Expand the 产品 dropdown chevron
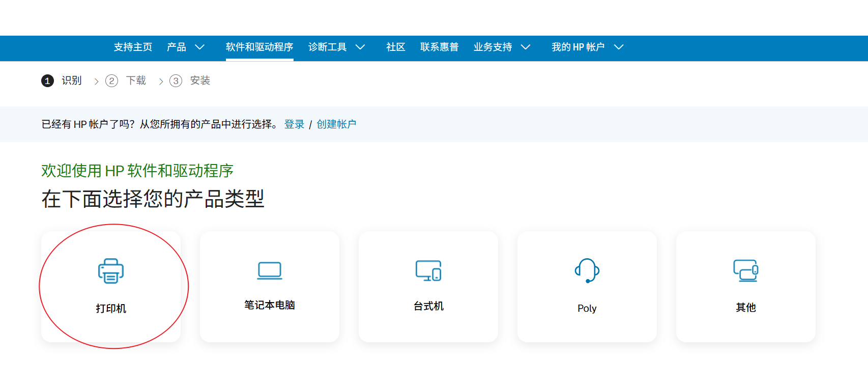The height and width of the screenshot is (381, 868). pyautogui.click(x=200, y=47)
